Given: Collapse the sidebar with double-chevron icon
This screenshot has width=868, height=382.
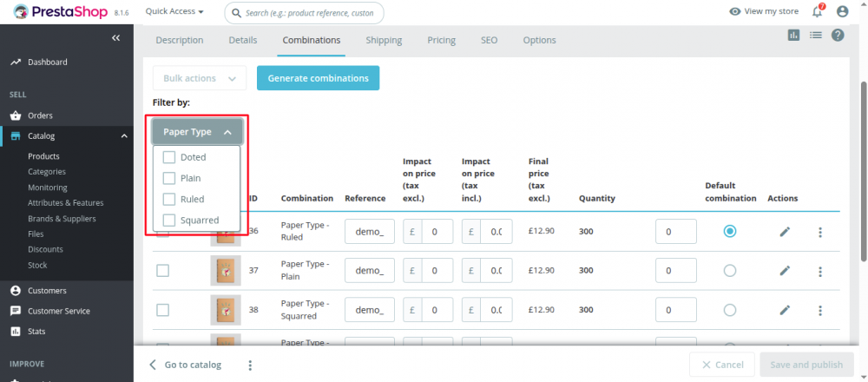Looking at the screenshot, I should coord(116,38).
